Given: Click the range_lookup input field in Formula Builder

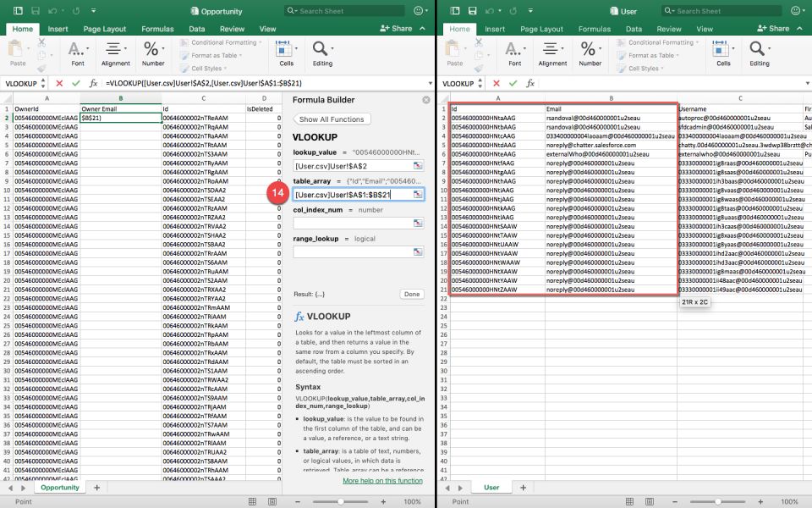Looking at the screenshot, I should click(352, 251).
